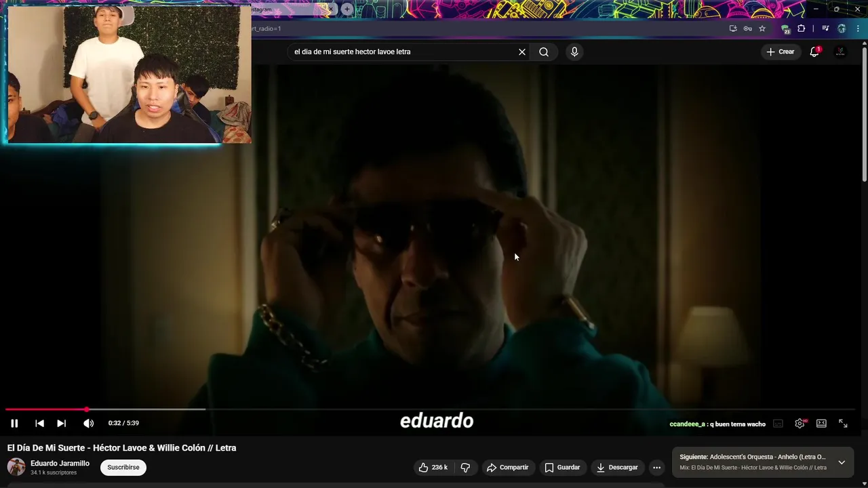This screenshot has width=868, height=488.
Task: Click the 0:32 / 5:39 time display
Action: pyautogui.click(x=123, y=423)
